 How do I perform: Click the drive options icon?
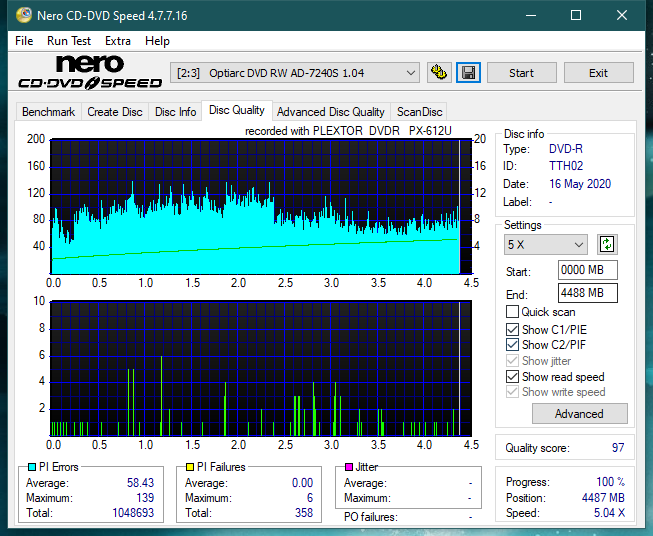click(x=439, y=73)
